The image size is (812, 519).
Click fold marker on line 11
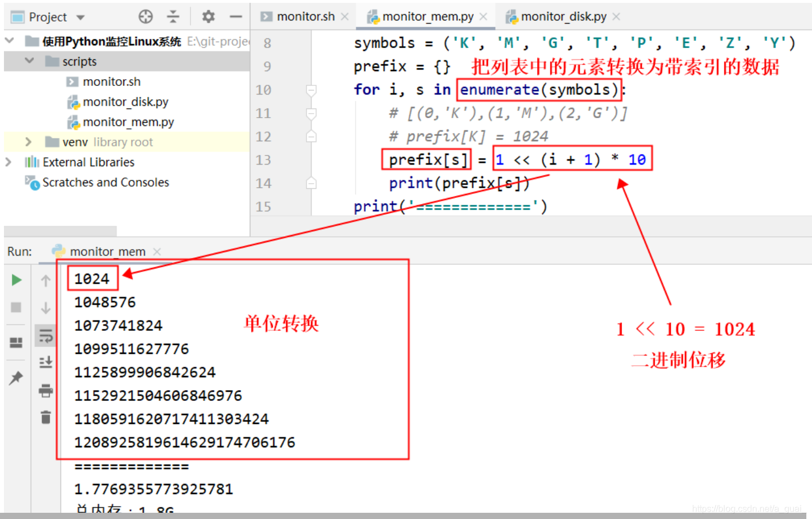pyautogui.click(x=311, y=114)
